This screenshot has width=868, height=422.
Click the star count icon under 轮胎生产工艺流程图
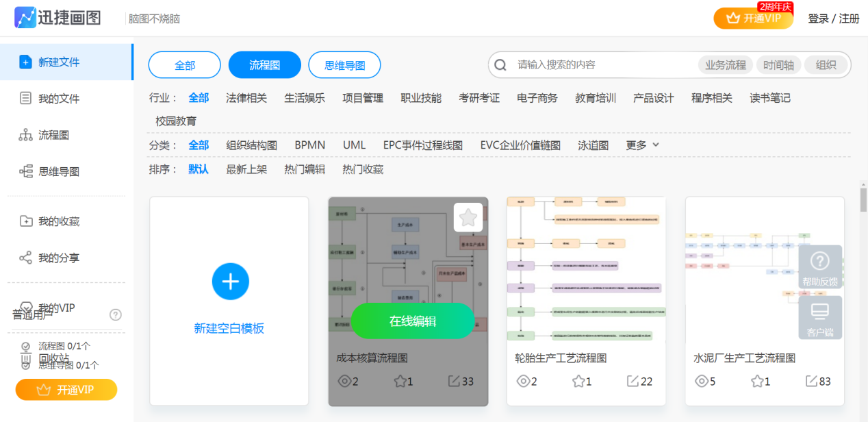click(x=579, y=382)
